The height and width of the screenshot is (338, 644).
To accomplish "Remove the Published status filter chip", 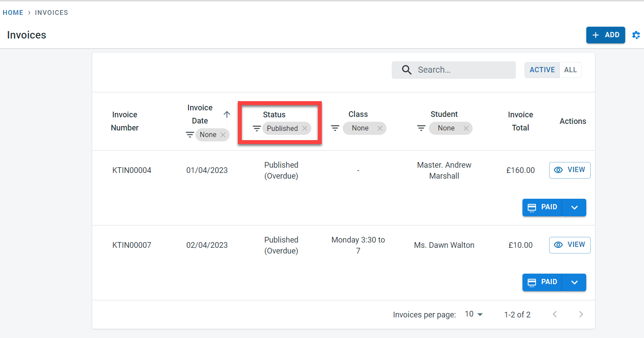I will 305,128.
